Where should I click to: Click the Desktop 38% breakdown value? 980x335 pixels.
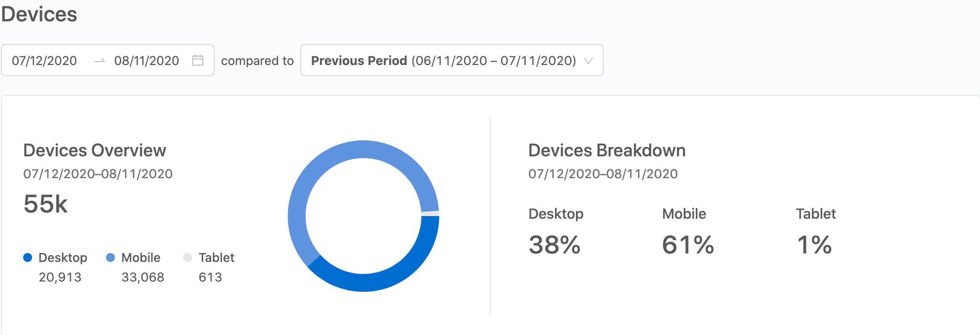pyautogui.click(x=555, y=245)
